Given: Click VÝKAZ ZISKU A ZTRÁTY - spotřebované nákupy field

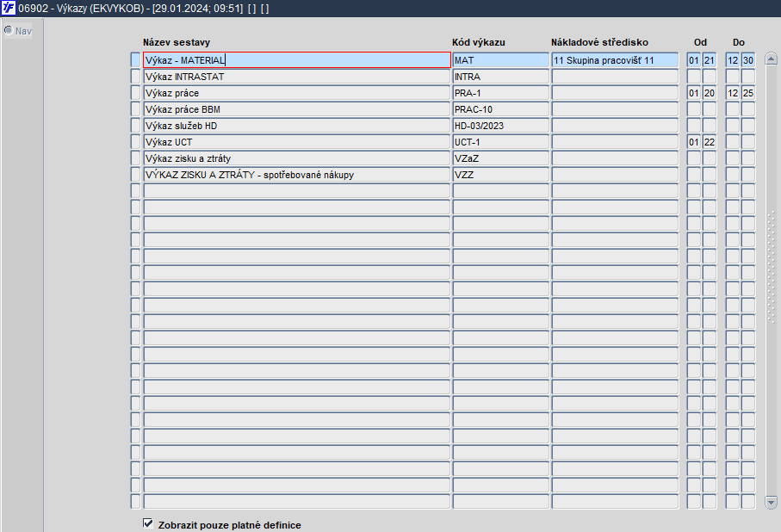Looking at the screenshot, I should (297, 175).
